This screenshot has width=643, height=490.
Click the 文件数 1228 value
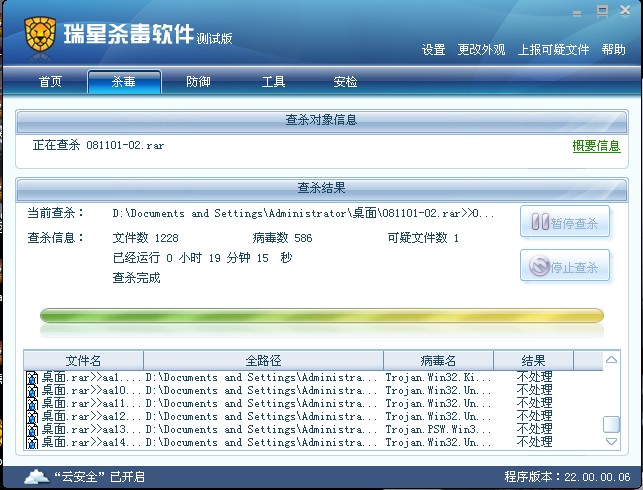click(x=146, y=238)
